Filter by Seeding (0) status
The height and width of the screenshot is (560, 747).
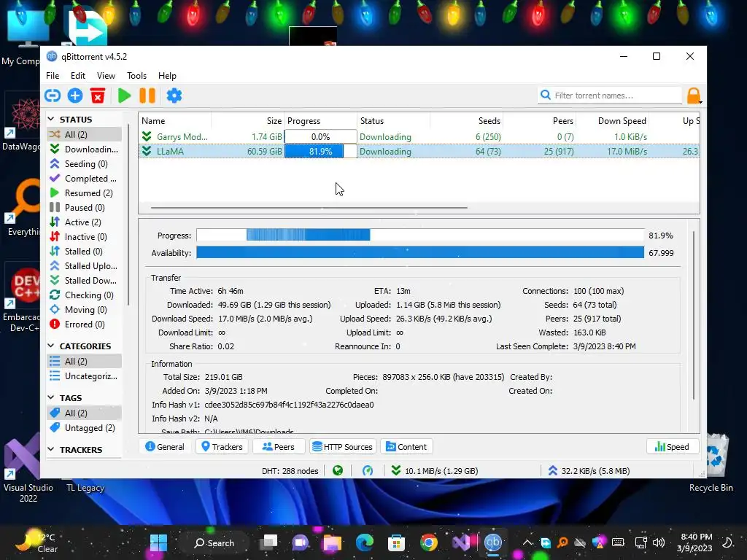tap(85, 164)
